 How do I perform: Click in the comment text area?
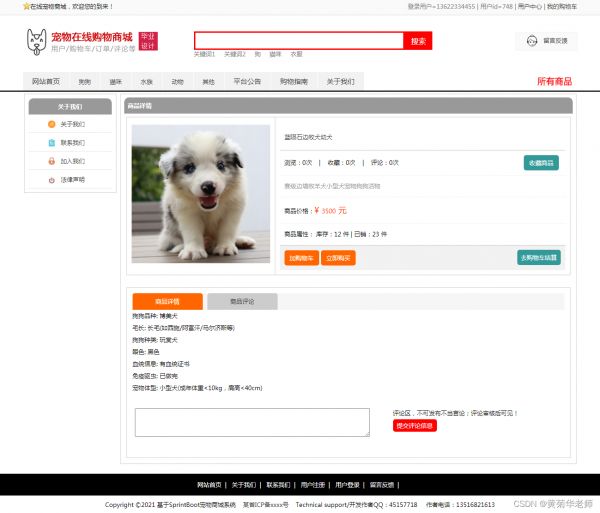[252, 422]
